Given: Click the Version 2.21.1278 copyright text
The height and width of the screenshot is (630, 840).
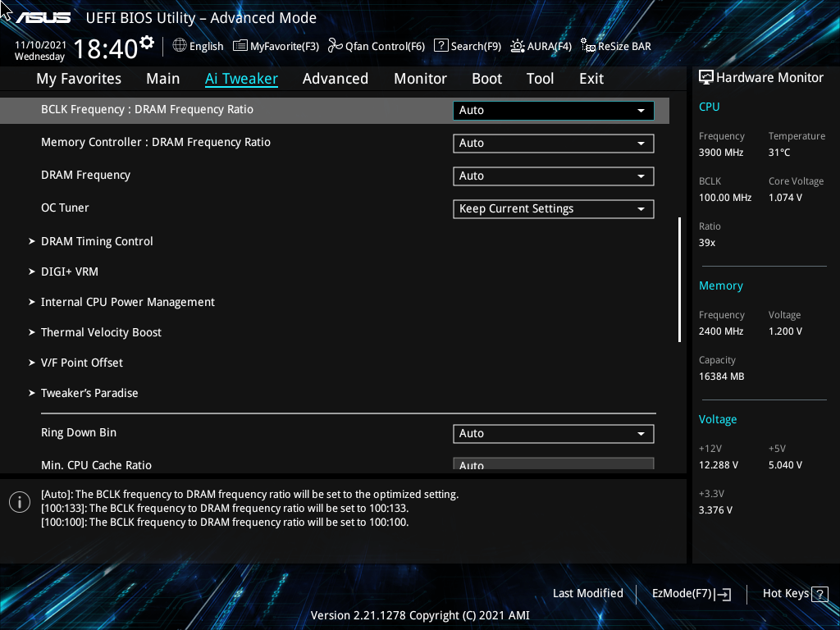Looking at the screenshot, I should point(420,615).
